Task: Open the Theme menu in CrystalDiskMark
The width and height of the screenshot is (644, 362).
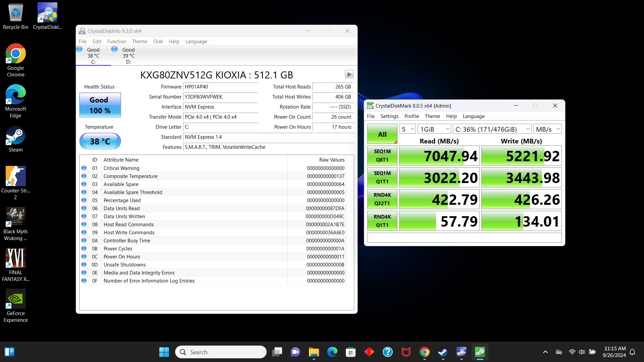Action: pyautogui.click(x=432, y=116)
